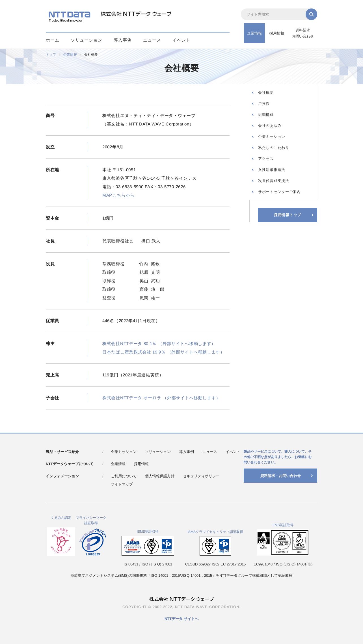The height and width of the screenshot is (644, 363).
Task: Click the ISMS ANAB bsi certification logo
Action: pos(148,545)
